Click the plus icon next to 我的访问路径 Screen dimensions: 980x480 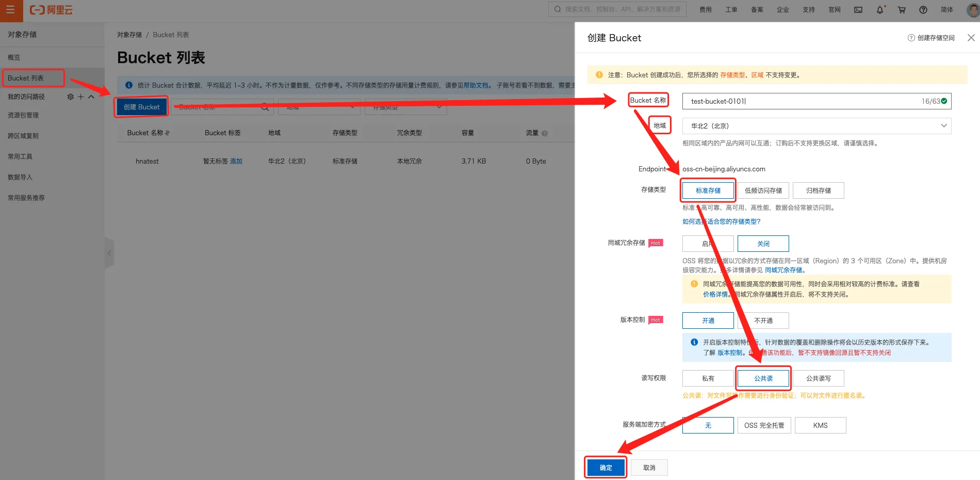80,97
